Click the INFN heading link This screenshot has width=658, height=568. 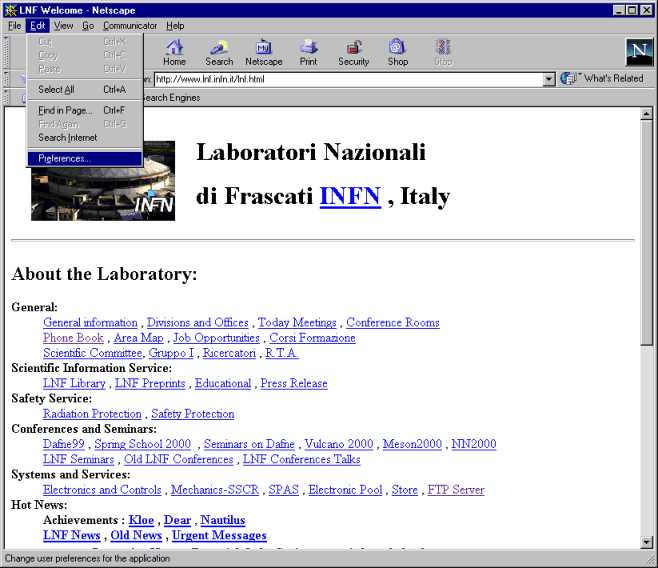pyautogui.click(x=350, y=196)
